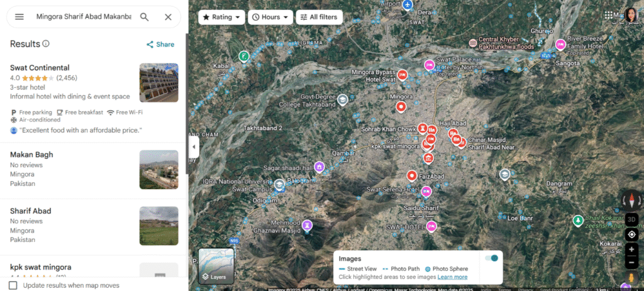This screenshot has width=644, height=291.
Task: Click into the Mingora Sharif Abad search field
Action: [84, 17]
